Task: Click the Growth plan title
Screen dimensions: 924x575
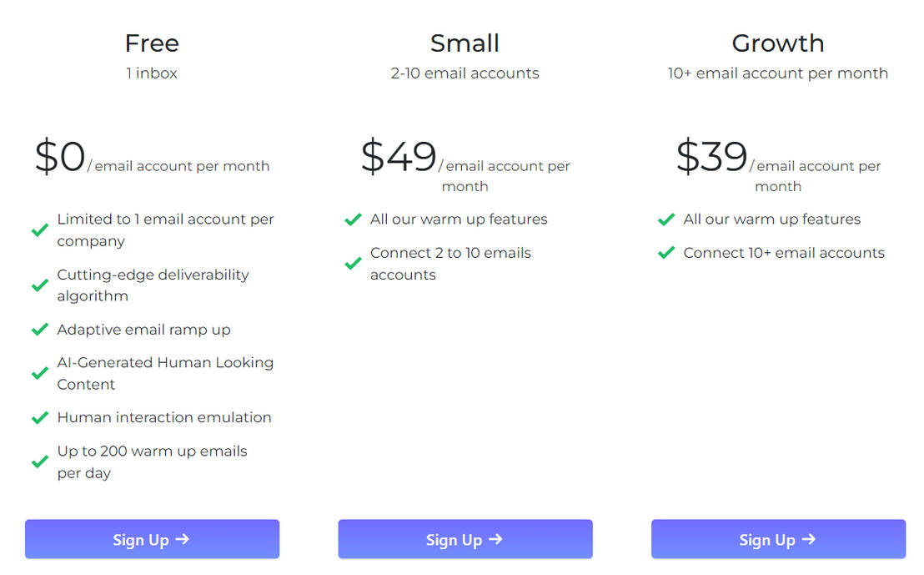Action: (777, 43)
